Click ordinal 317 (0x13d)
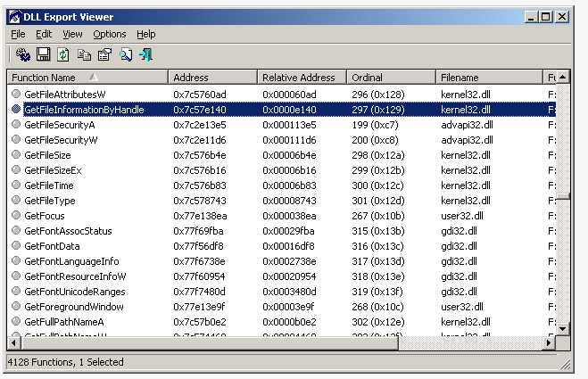The width and height of the screenshot is (588, 379). coord(378,261)
